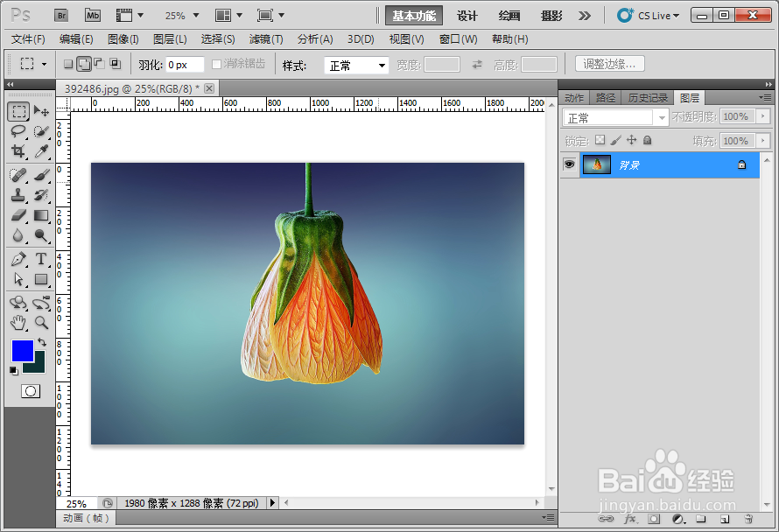Select the Gradient tool
This screenshot has height=532, width=779.
(x=42, y=215)
